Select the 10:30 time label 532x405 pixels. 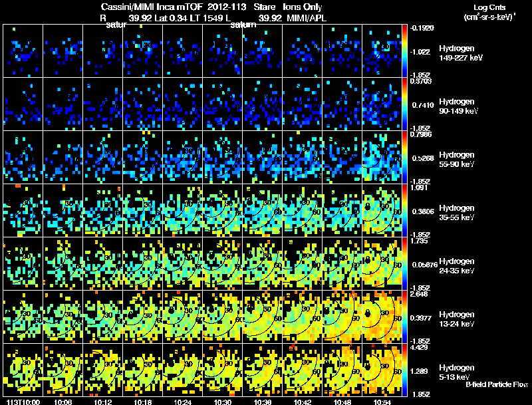tap(223, 402)
